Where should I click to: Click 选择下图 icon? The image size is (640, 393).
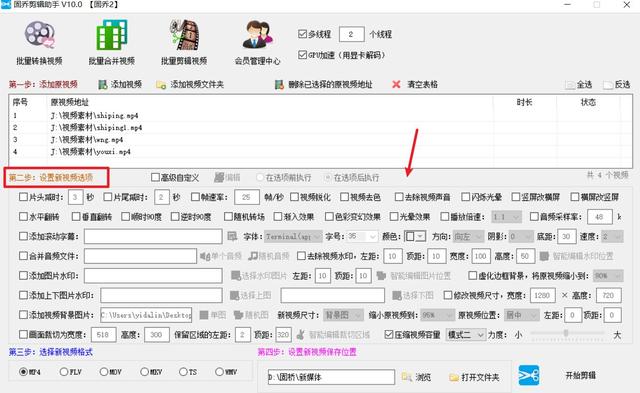click(397, 295)
